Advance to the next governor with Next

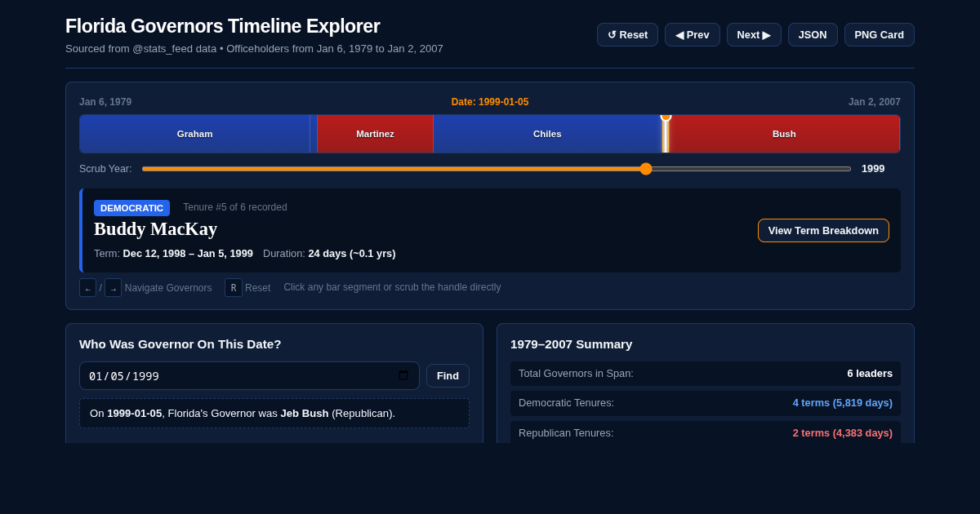pos(754,34)
